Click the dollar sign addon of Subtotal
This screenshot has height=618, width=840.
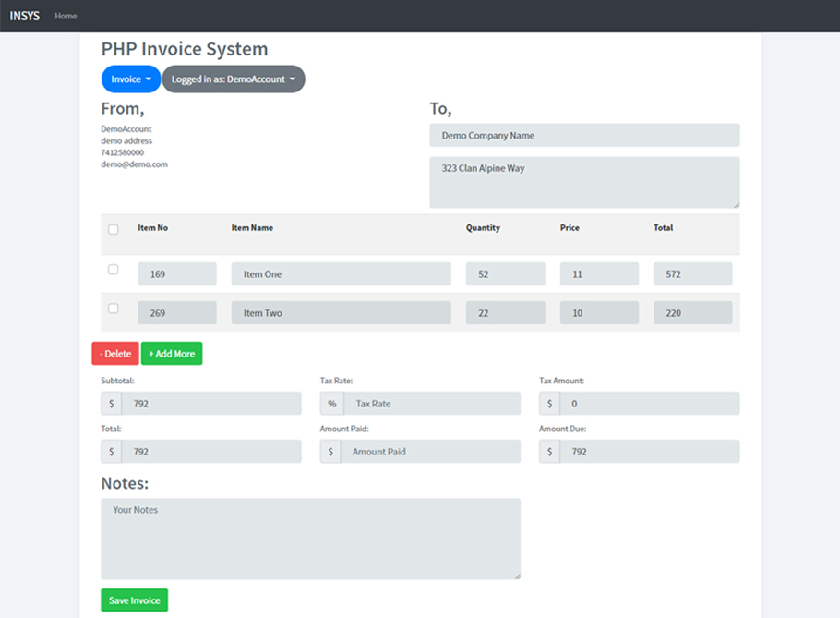click(112, 403)
